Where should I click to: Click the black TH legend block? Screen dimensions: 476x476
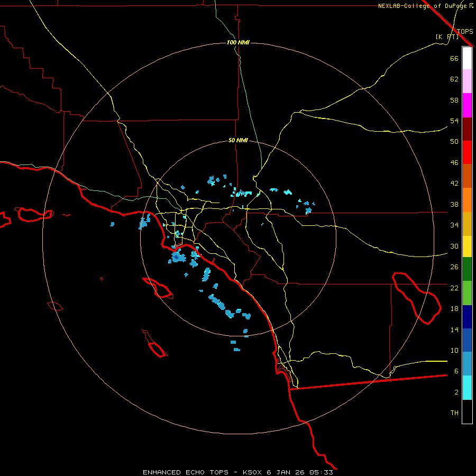pyautogui.click(x=467, y=411)
